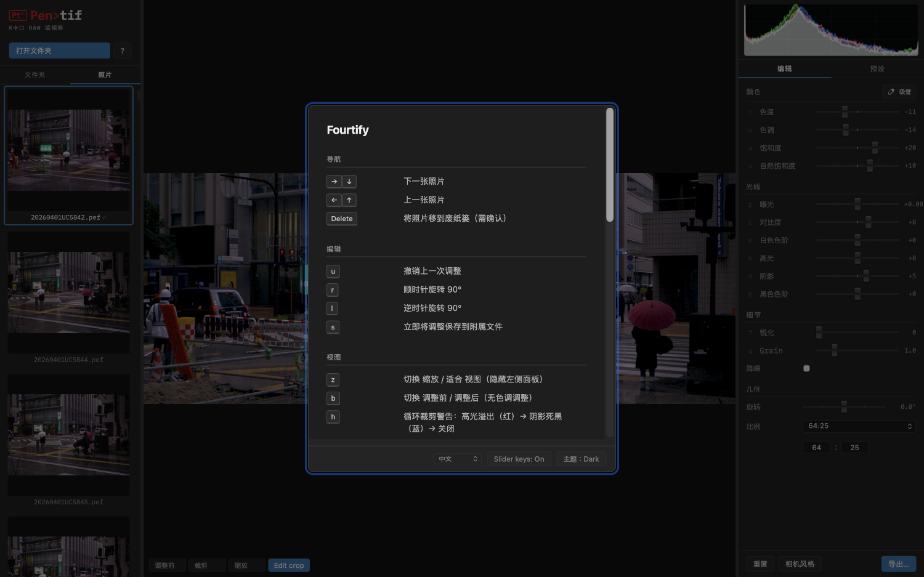Viewport: 924px width, 577px height.
Task: Enable the noise reduction checkbox
Action: (x=806, y=368)
